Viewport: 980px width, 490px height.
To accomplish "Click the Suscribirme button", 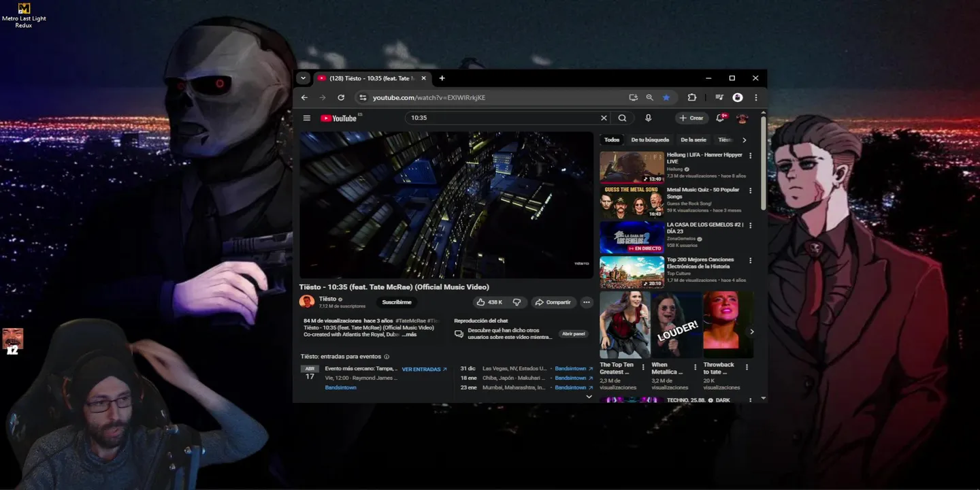I will tap(397, 302).
